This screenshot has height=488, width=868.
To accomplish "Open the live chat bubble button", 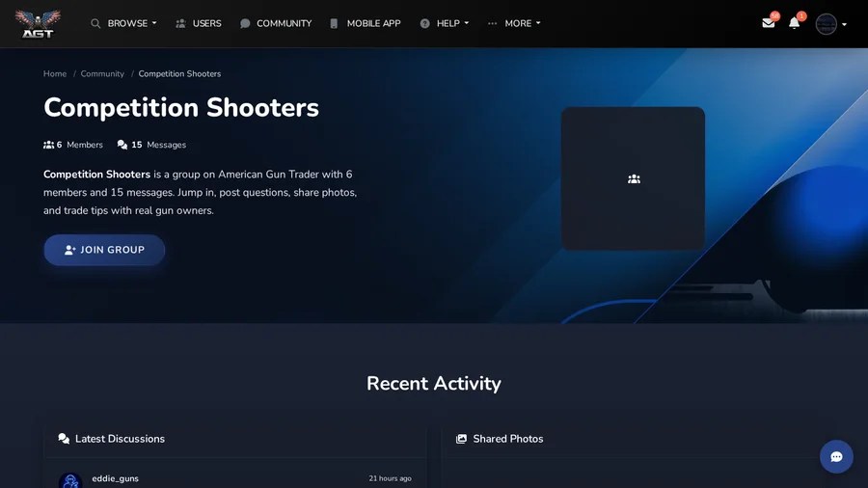I will click(x=836, y=456).
